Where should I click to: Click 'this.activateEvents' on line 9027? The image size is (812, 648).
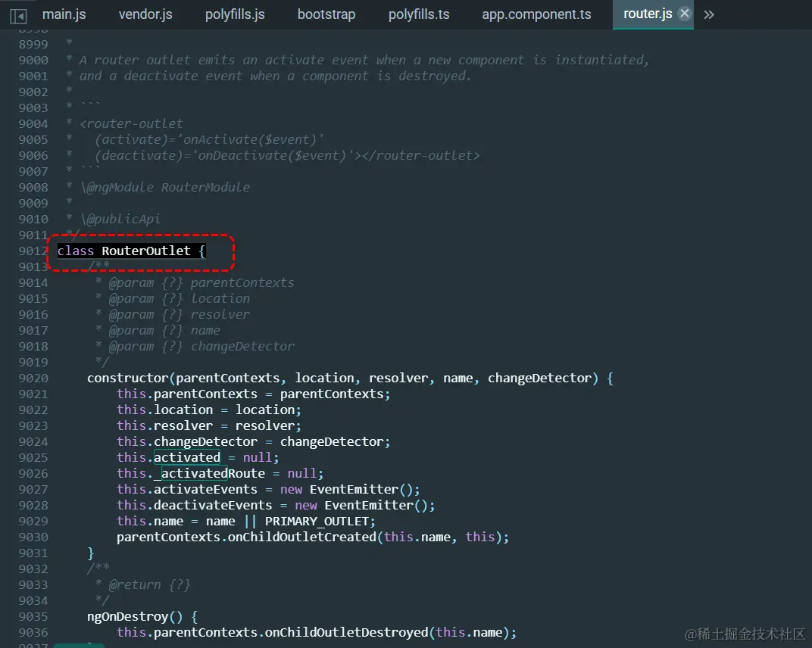coord(187,490)
